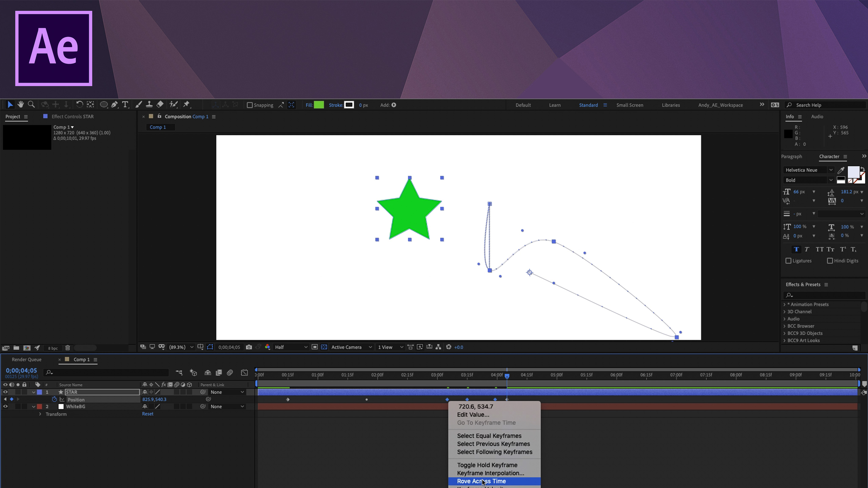Toggle the Ligatures checkbox
The width and height of the screenshot is (868, 488).
788,261
